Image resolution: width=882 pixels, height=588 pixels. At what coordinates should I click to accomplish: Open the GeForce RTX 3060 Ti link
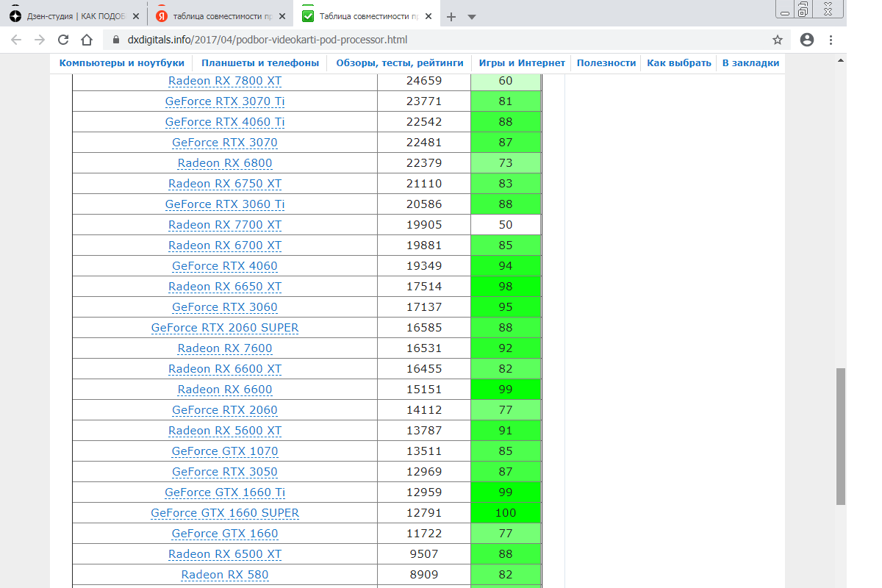coord(225,204)
